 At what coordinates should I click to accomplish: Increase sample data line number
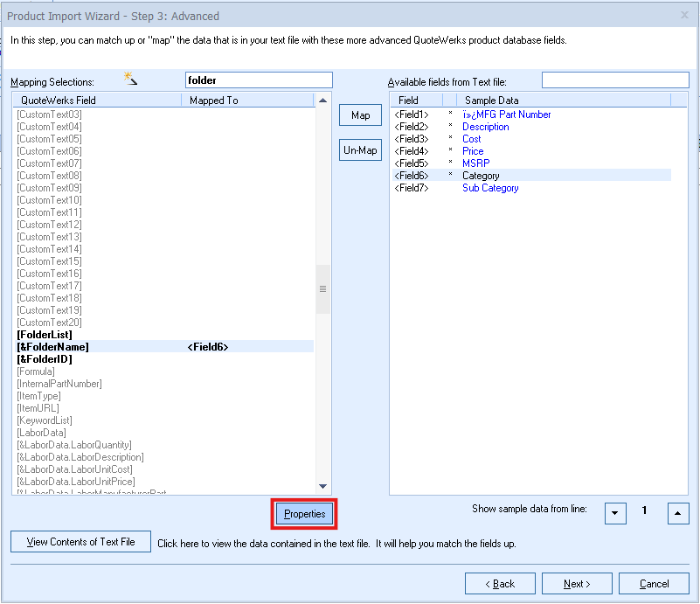coord(678,513)
